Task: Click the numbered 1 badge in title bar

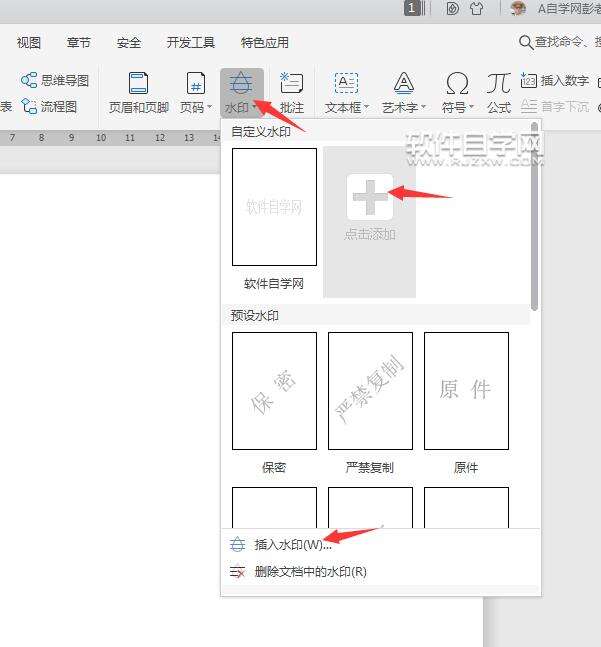Action: click(x=412, y=8)
